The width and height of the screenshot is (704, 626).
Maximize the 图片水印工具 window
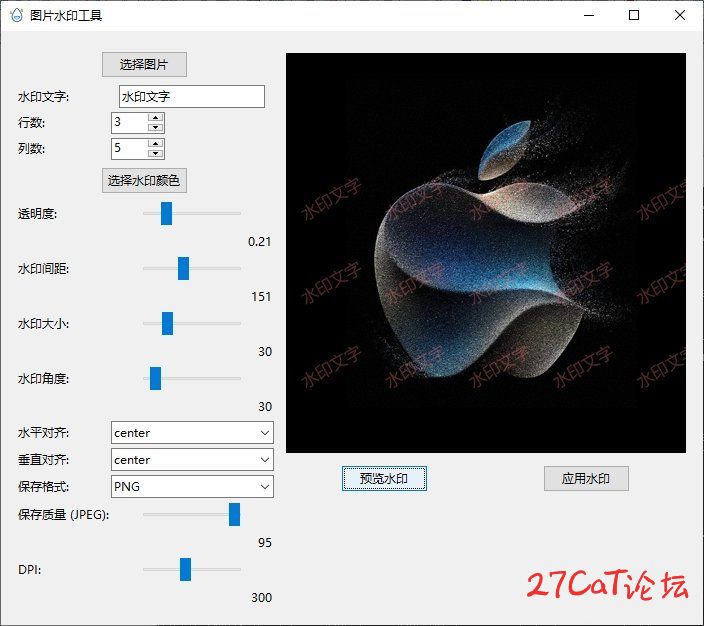634,15
